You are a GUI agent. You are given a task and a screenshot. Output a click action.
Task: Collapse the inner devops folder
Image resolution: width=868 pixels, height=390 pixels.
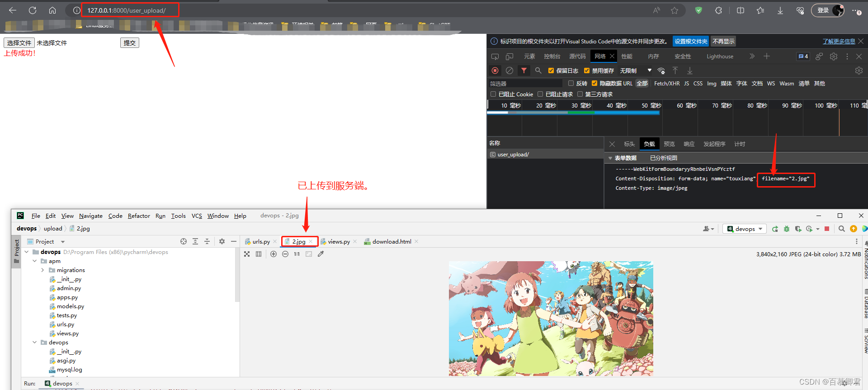pyautogui.click(x=35, y=342)
